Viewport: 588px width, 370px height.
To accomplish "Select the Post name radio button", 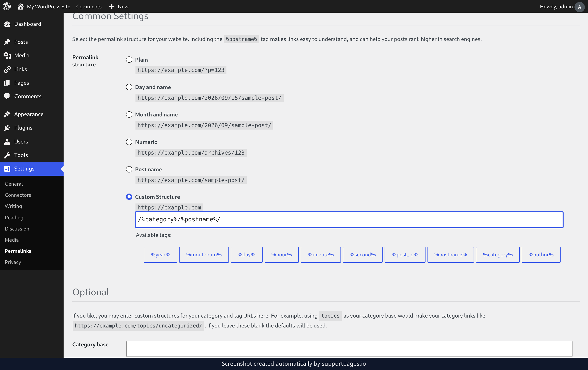I will (129, 169).
